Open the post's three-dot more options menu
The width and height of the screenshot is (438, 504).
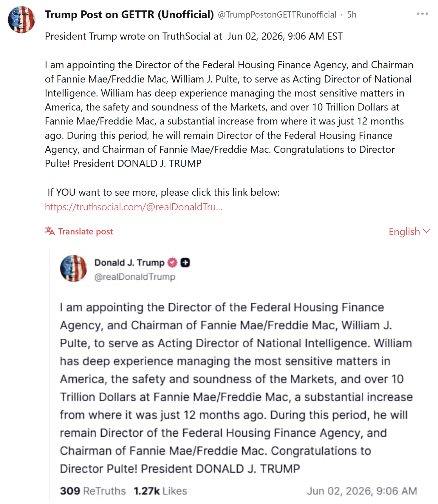coord(422,14)
